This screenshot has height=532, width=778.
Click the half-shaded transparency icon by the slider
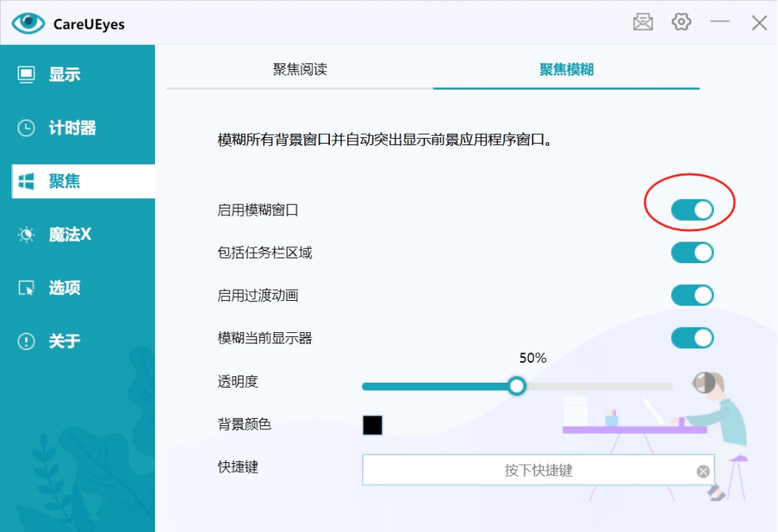point(704,383)
